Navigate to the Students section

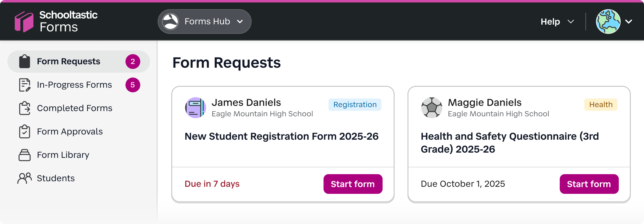coord(55,178)
